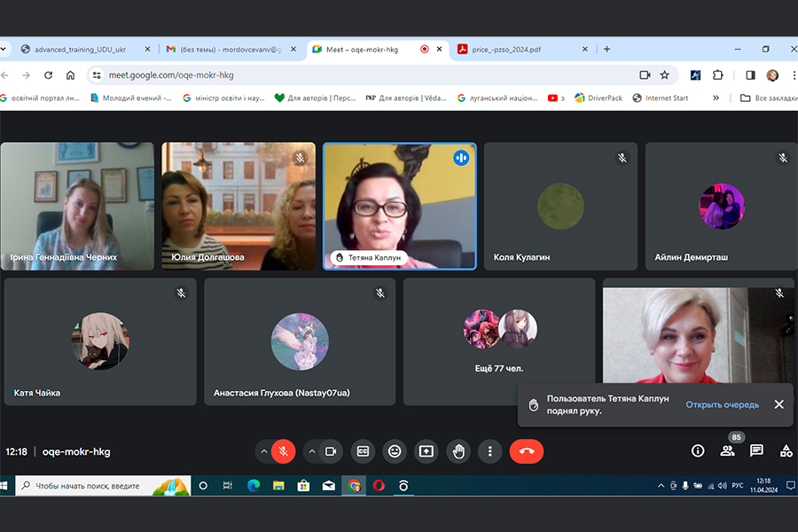Switch to Gmail (без темы) tab
Viewport: 798px width, 532px height.
pyautogui.click(x=231, y=50)
